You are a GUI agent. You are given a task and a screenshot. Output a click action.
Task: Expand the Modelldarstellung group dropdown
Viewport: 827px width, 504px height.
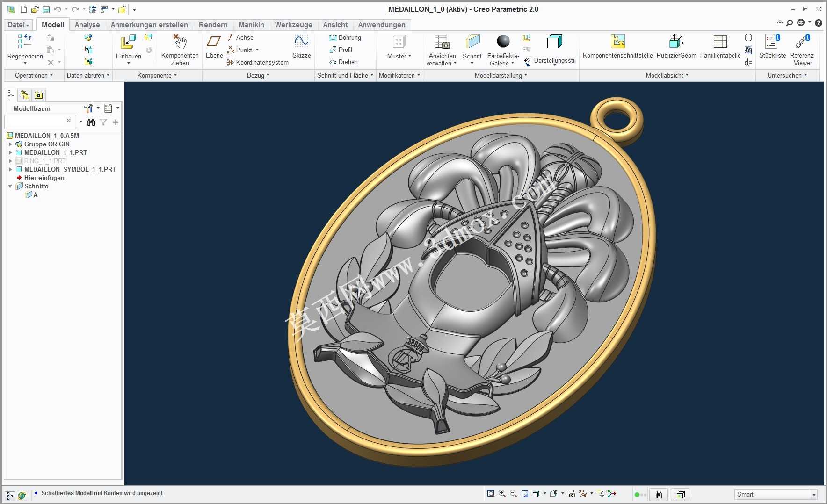coord(501,75)
